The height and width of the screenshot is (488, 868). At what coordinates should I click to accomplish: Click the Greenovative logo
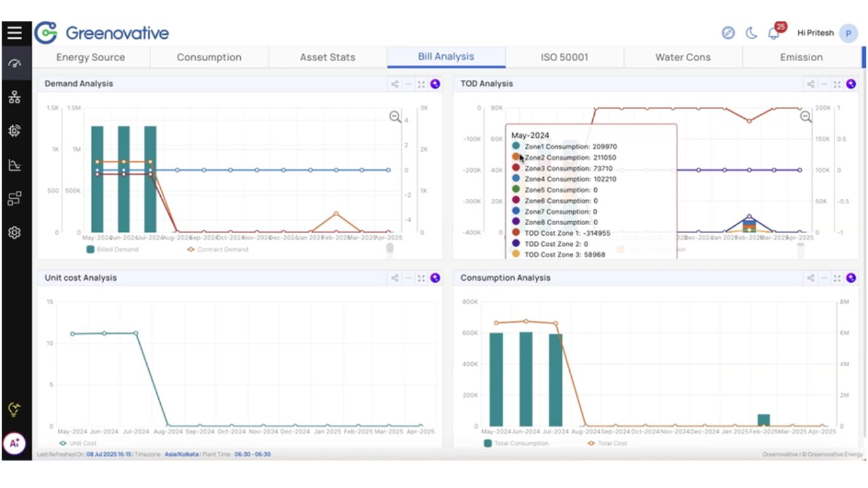102,33
